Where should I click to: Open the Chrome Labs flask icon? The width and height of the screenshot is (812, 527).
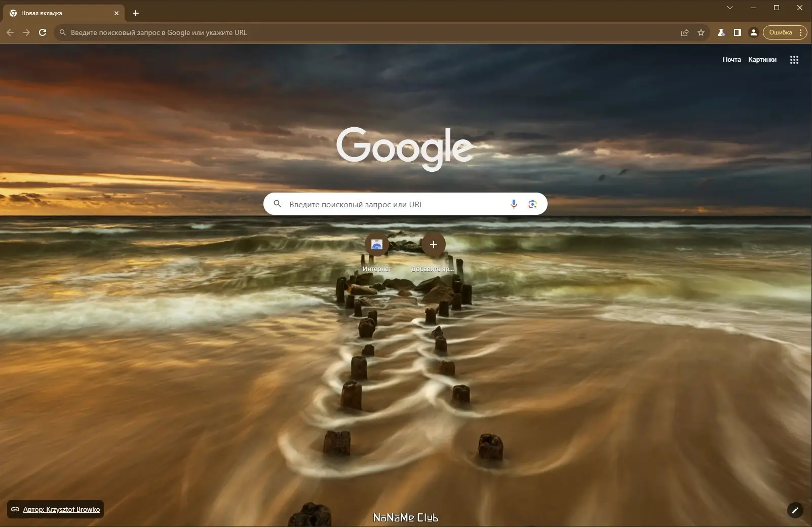pyautogui.click(x=721, y=32)
